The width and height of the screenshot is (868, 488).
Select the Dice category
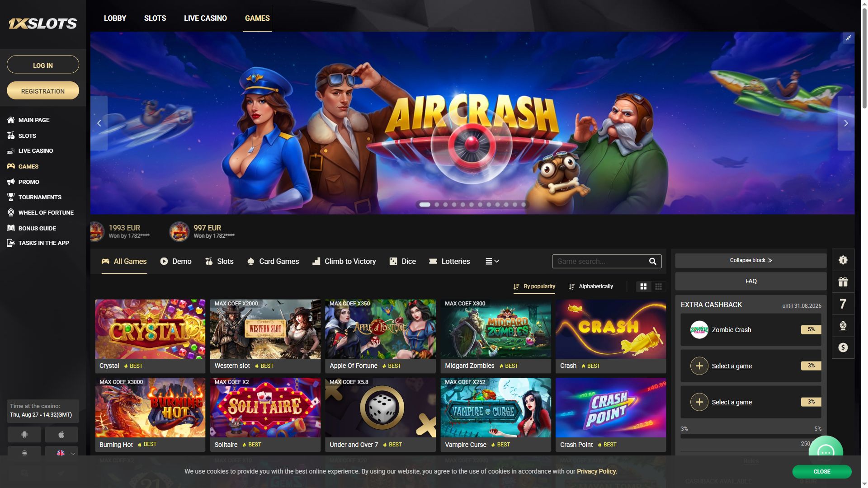click(402, 261)
